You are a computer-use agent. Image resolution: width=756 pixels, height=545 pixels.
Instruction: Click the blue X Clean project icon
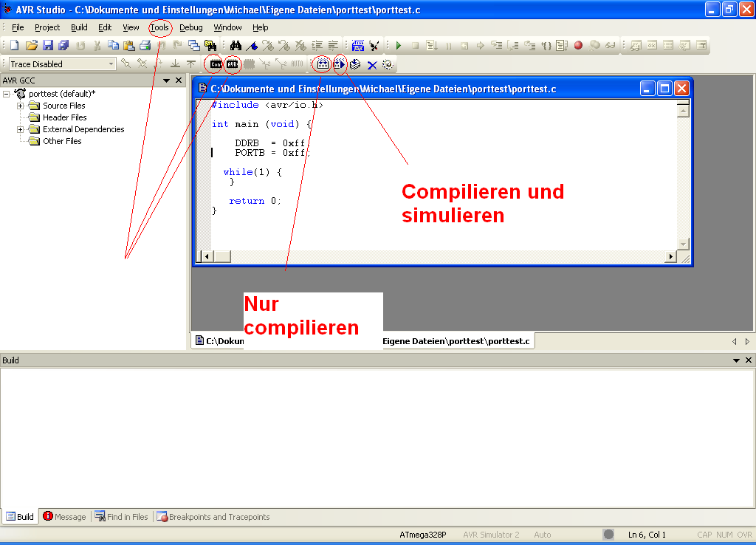click(372, 65)
